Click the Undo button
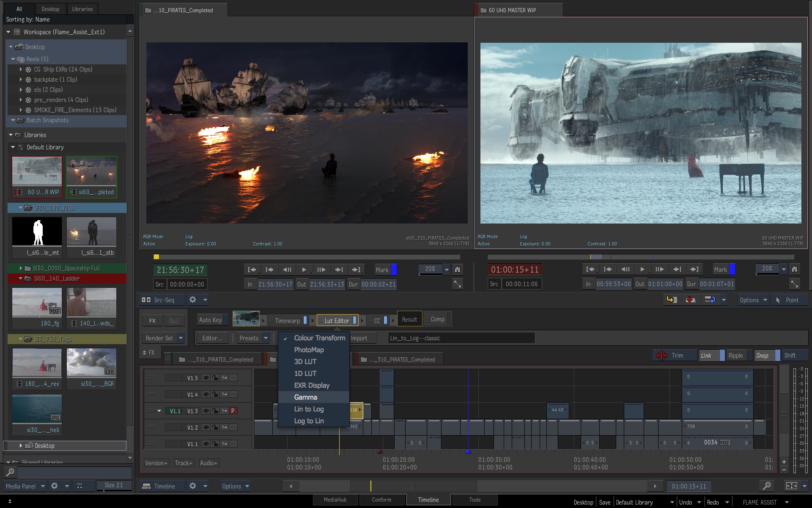 [x=686, y=502]
